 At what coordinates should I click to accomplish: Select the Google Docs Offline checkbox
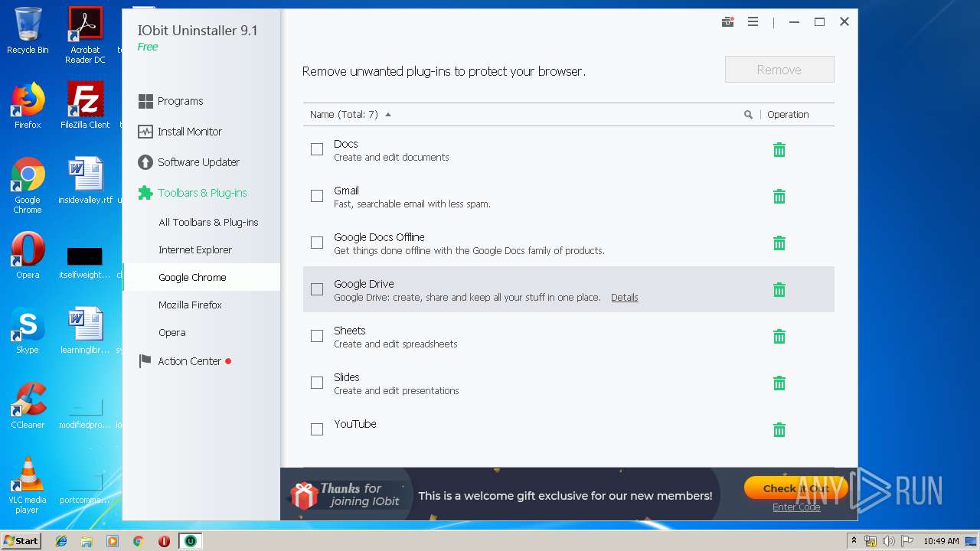pyautogui.click(x=317, y=243)
